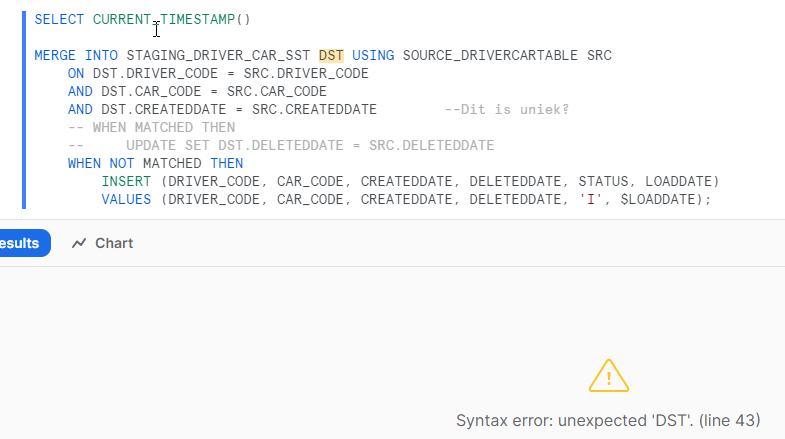Click on SELECT CURRENT_TIMESTAMP() line

click(x=142, y=20)
